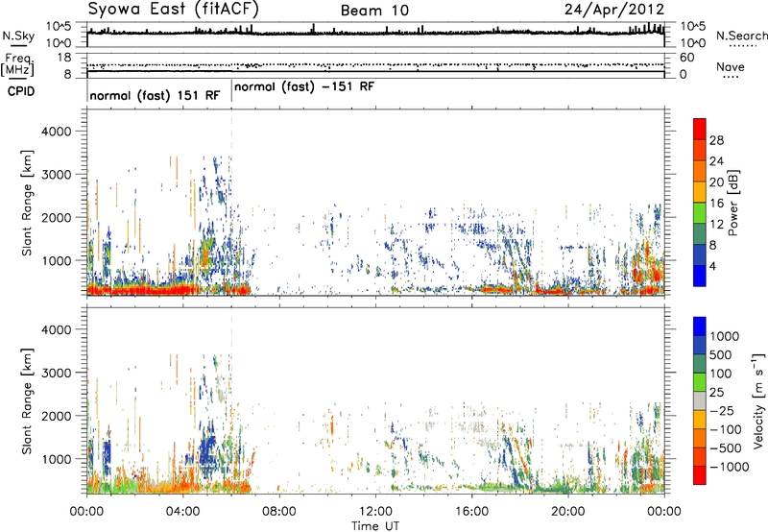Click the "3000" tick on the power panel
Screen dimensions: 768x532
(56, 175)
